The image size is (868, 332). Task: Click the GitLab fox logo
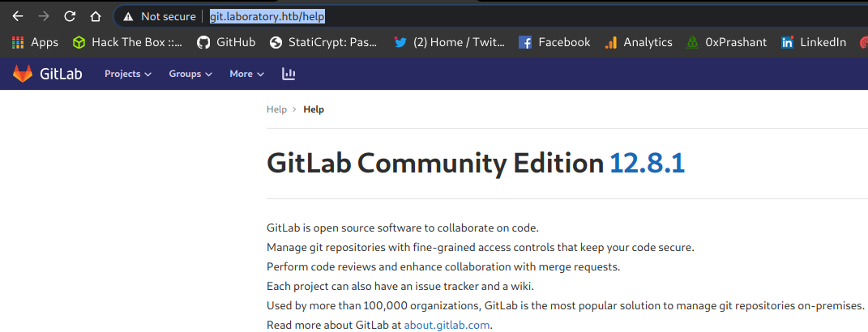[23, 74]
